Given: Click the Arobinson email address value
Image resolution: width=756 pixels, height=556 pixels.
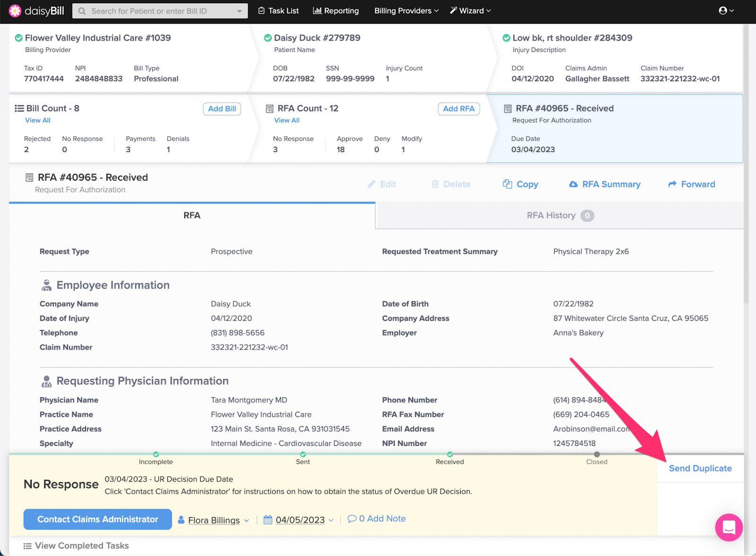Looking at the screenshot, I should point(592,429).
